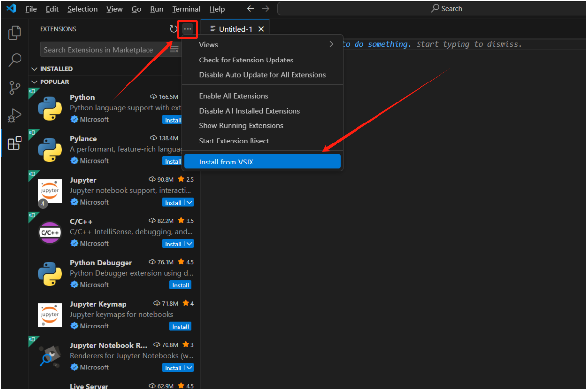588x389 pixels.
Task: Open the Live Server extension entry
Action: (114, 385)
